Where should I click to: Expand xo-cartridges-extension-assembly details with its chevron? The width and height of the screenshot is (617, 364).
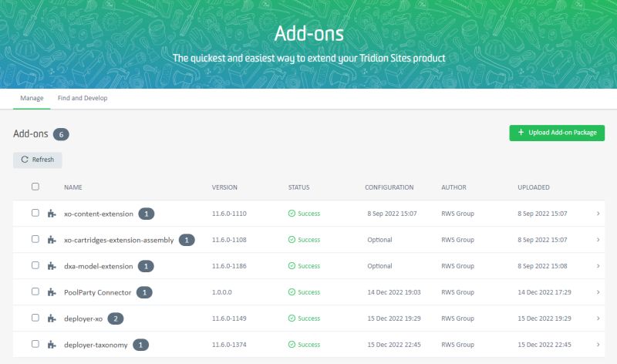coord(598,240)
